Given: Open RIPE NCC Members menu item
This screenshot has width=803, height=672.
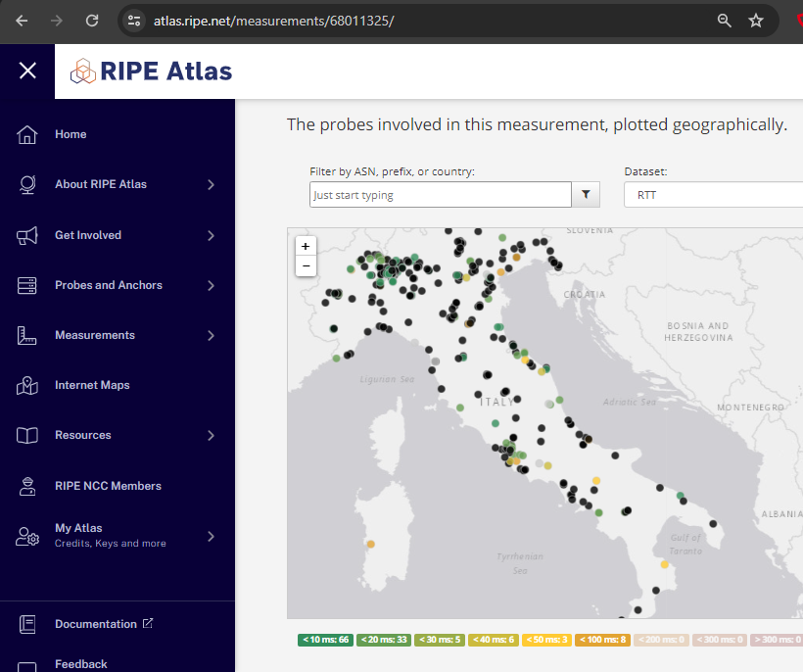Looking at the screenshot, I should pyautogui.click(x=108, y=486).
